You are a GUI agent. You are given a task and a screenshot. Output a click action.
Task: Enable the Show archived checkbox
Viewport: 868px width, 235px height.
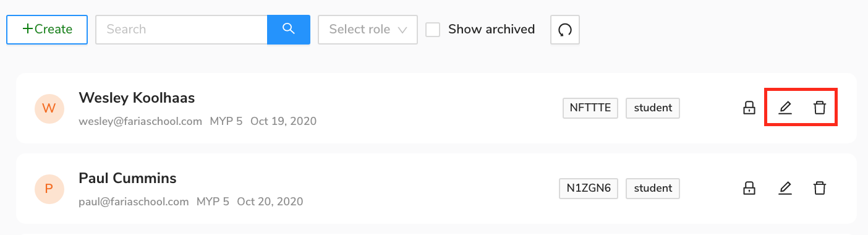coord(433,29)
